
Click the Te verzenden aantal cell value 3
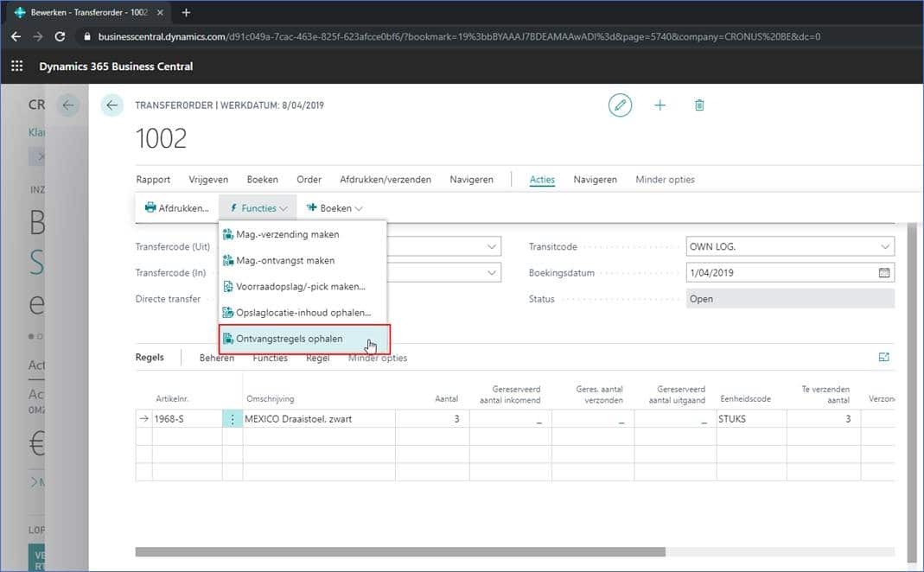pos(824,419)
